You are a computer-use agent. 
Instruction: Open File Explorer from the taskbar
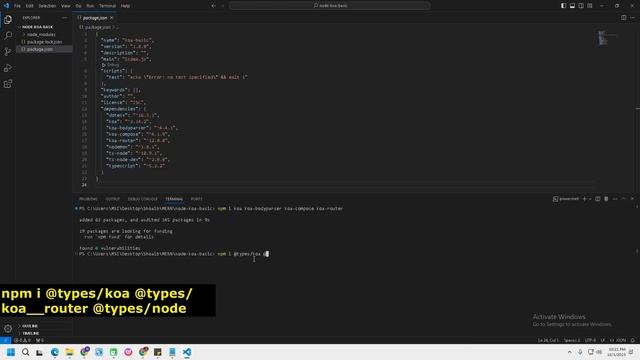point(69,352)
